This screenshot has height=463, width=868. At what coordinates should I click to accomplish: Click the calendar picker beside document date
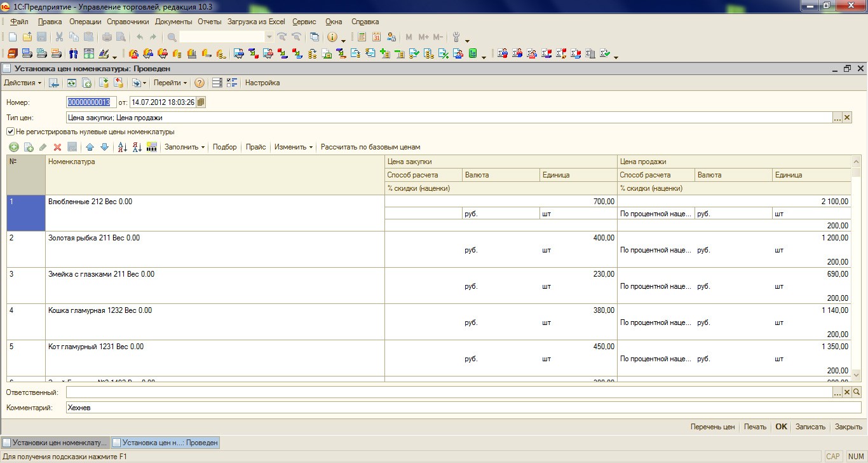click(x=201, y=102)
